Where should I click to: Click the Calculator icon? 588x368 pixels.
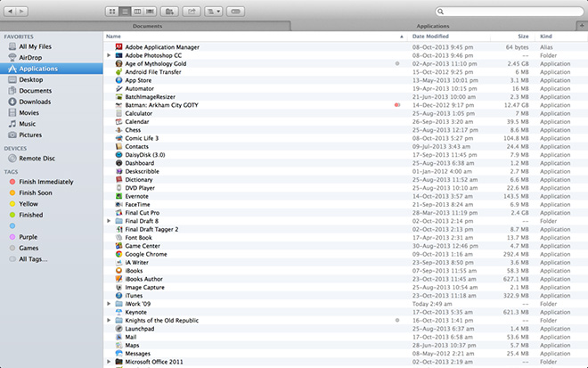(x=118, y=113)
